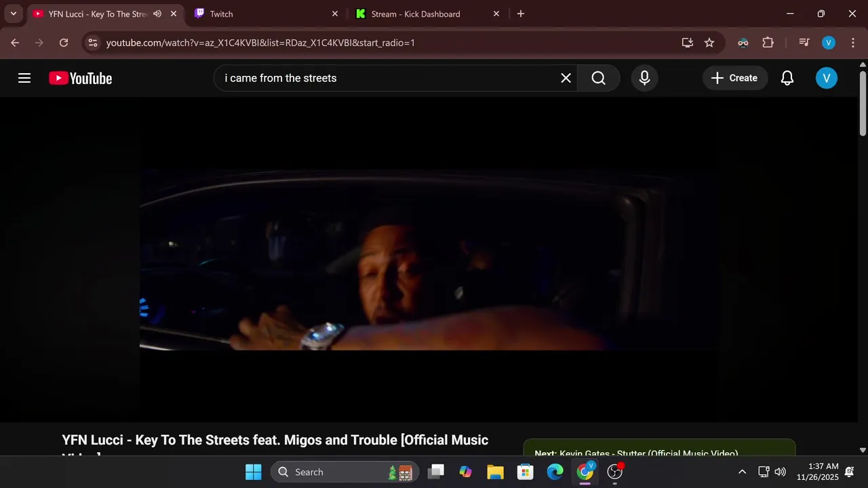This screenshot has height=488, width=868.
Task: Open Chrome media controls icon
Action: pos(804,43)
